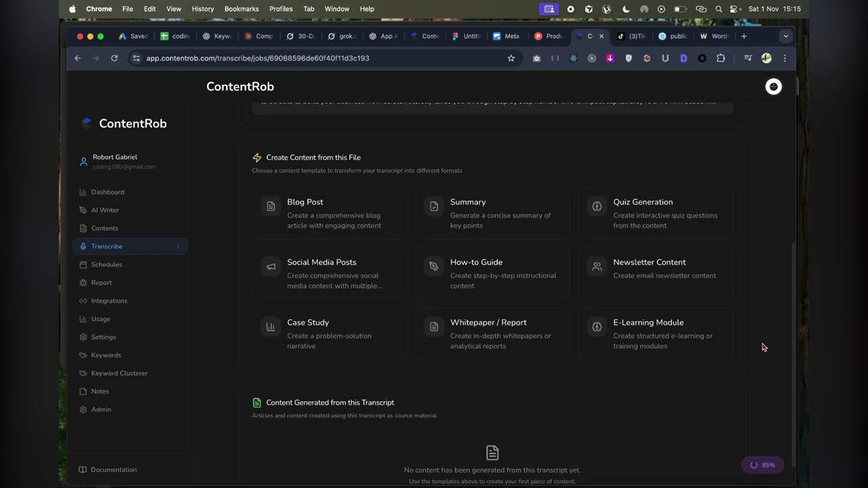Click 'No content has been generated' text
This screenshot has width=868, height=488.
[x=492, y=470]
